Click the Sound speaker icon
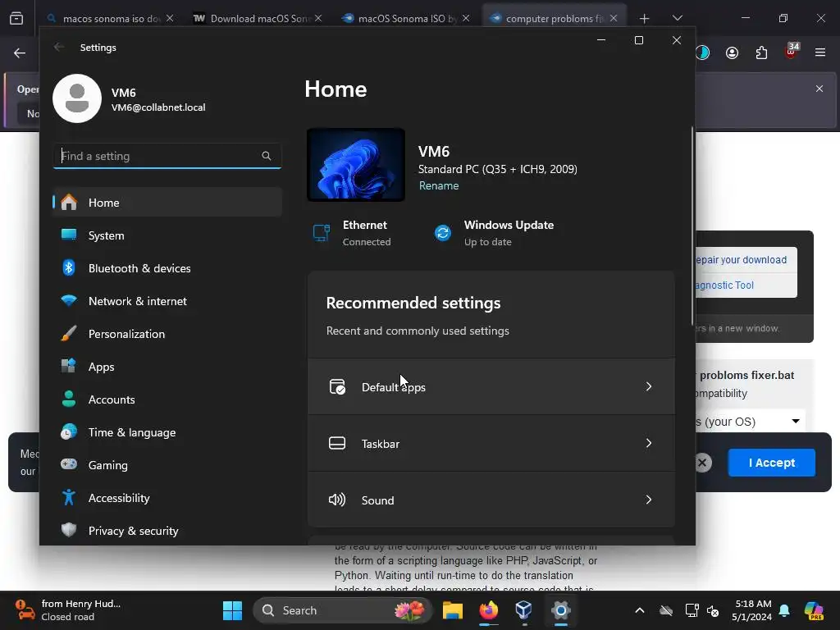The image size is (840, 630). coord(337,500)
